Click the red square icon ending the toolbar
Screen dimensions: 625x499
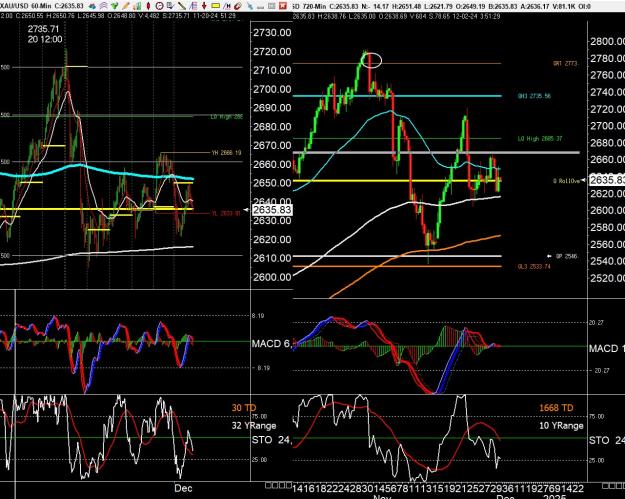point(283,6)
